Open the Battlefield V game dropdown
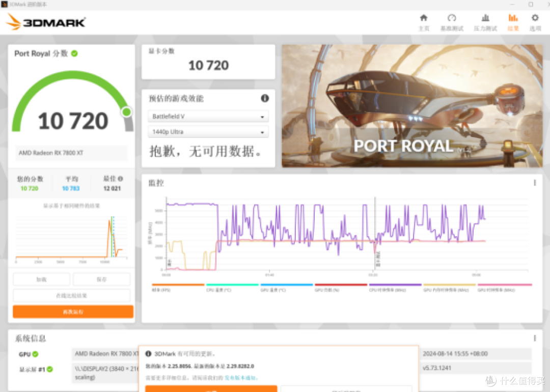The height and width of the screenshot is (392, 550). tap(208, 117)
